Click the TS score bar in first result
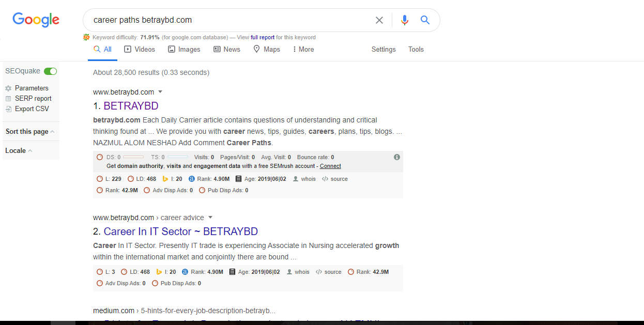 178,157
